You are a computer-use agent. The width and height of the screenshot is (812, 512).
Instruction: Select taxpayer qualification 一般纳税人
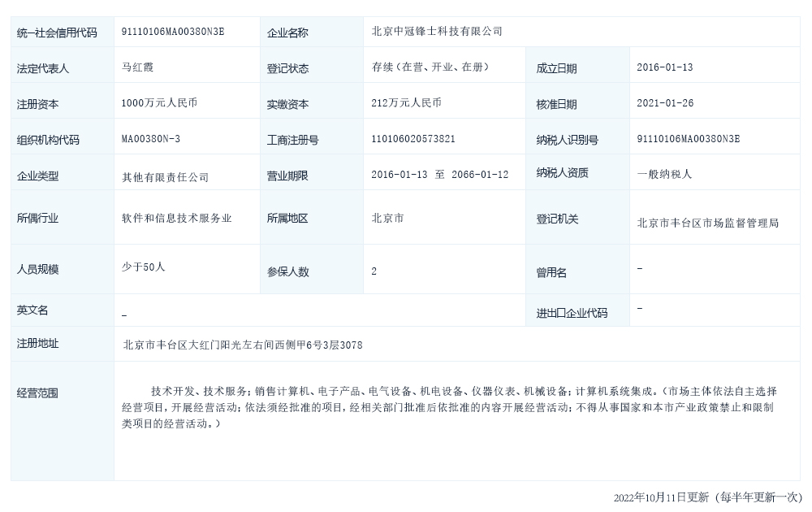[664, 174]
